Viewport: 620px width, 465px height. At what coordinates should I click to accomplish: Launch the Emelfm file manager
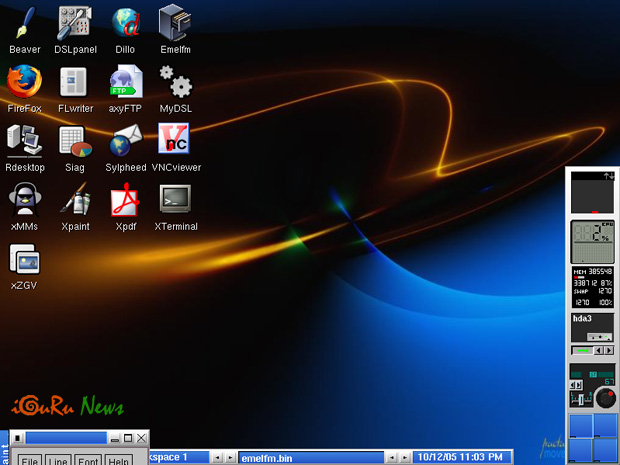176,22
